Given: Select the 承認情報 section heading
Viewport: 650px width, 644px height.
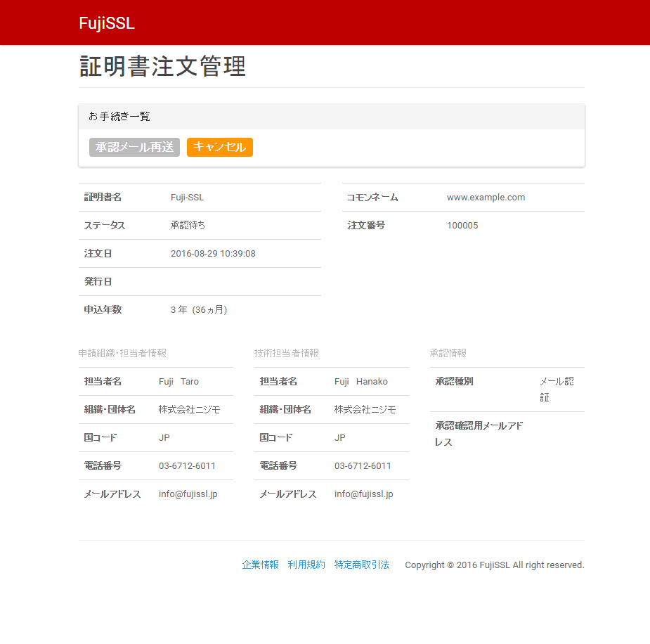Looking at the screenshot, I should point(448,354).
